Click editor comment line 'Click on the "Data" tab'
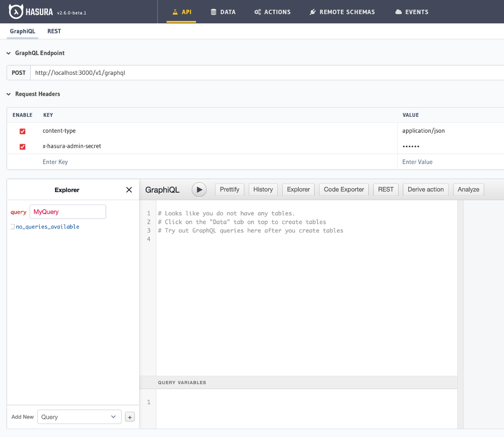 tap(242, 222)
